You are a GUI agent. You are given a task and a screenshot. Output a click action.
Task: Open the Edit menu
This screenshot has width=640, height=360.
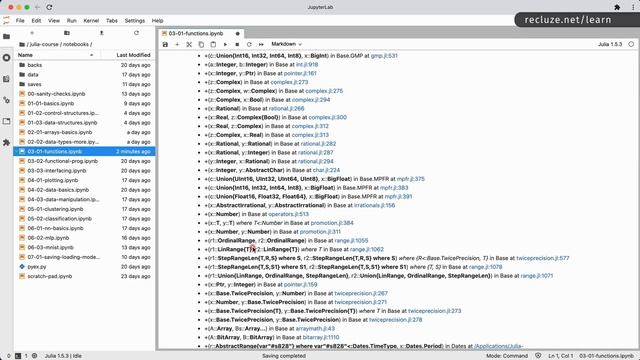pyautogui.click(x=36, y=20)
